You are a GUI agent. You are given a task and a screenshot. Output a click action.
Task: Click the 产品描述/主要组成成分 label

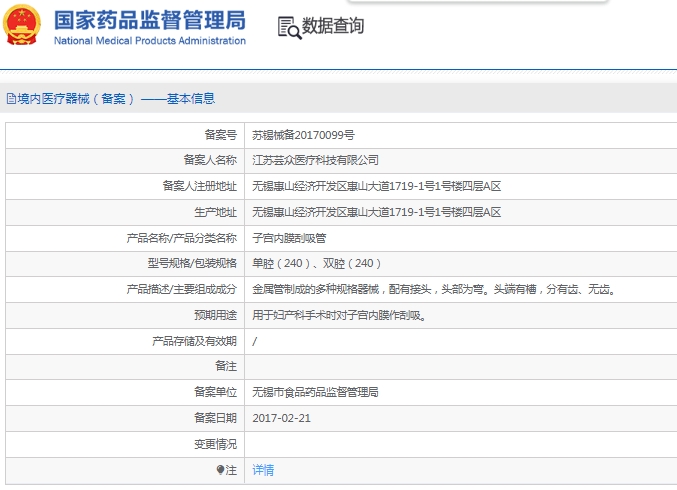pos(182,289)
